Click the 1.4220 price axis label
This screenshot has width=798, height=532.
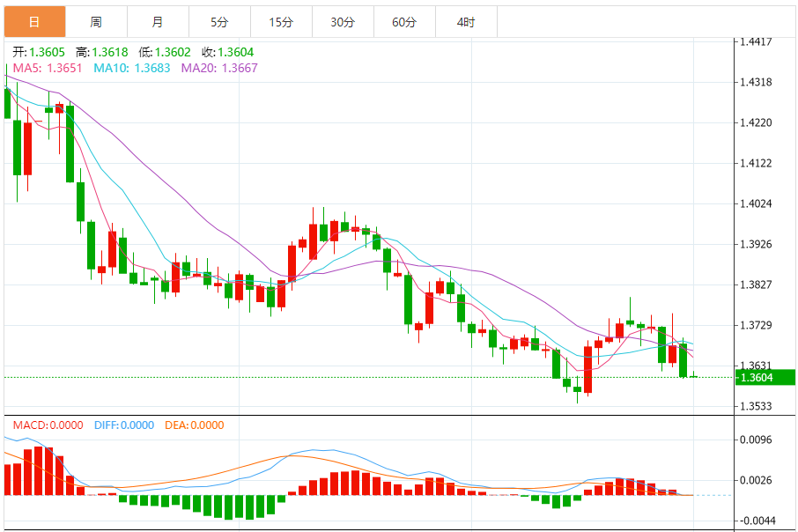click(x=756, y=122)
